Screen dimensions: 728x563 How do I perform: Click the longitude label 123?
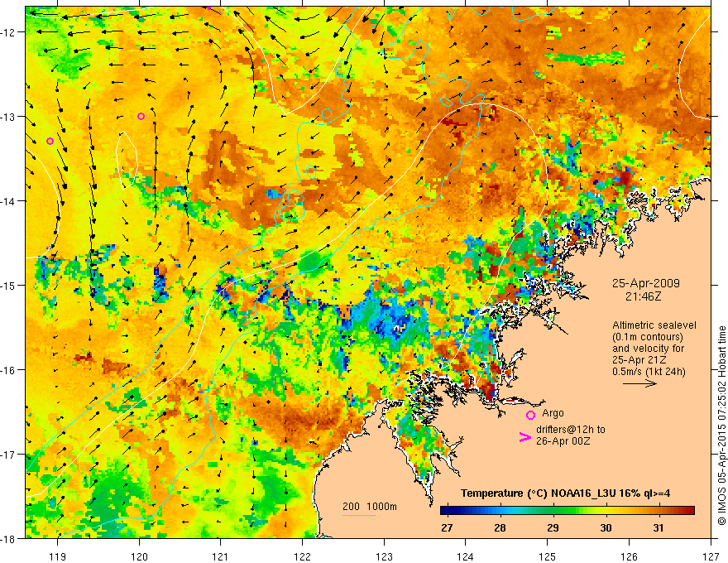pos(384,556)
